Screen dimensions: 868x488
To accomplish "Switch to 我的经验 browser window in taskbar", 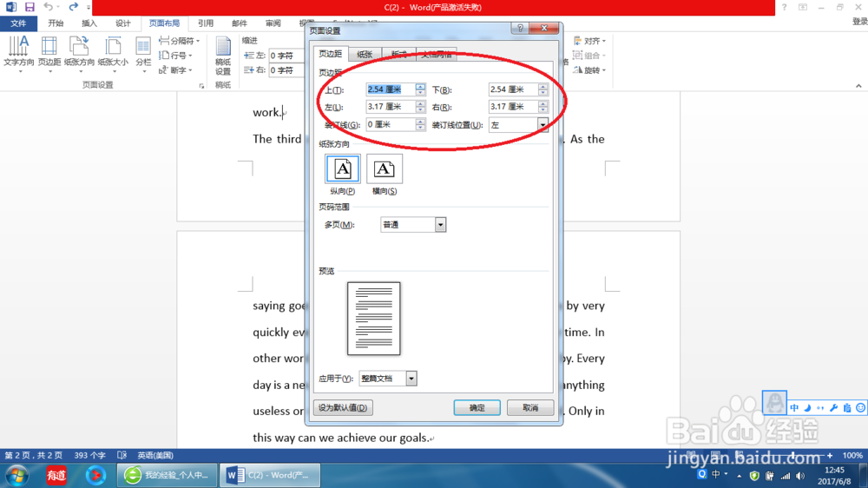I will tap(167, 475).
